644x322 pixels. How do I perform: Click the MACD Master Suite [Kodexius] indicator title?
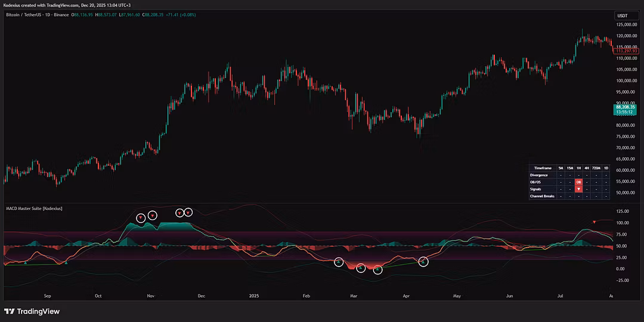coord(34,208)
